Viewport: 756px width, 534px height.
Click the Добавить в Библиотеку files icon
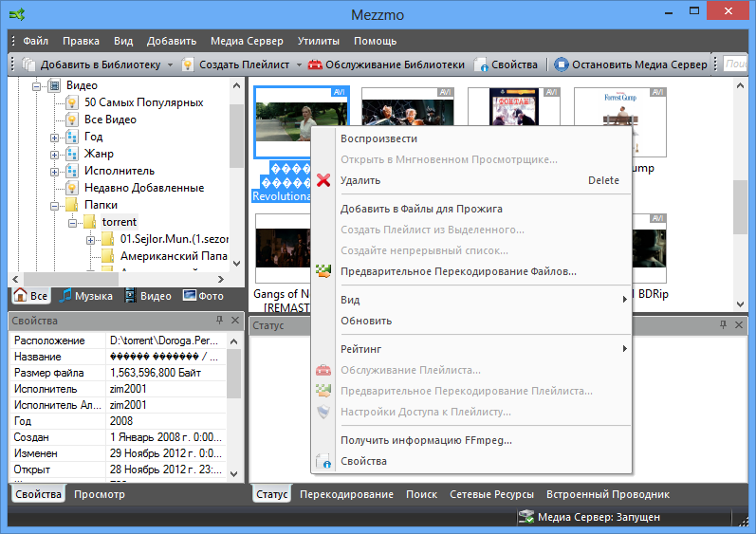click(28, 64)
